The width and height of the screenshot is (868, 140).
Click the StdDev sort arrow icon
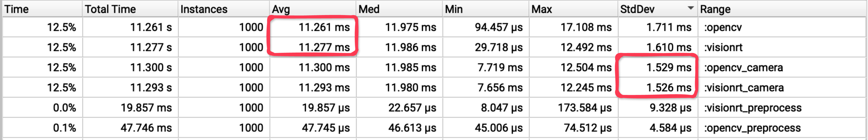click(x=690, y=8)
